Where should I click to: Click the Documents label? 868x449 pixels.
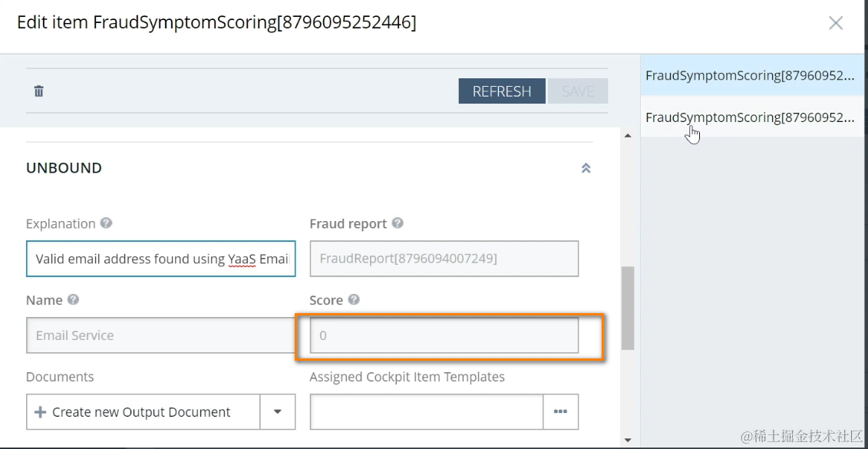(x=60, y=377)
